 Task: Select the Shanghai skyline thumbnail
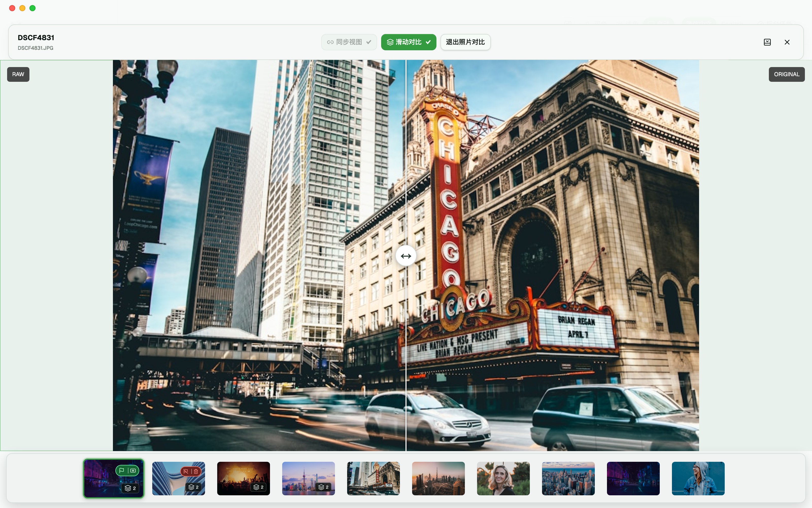tap(308, 478)
